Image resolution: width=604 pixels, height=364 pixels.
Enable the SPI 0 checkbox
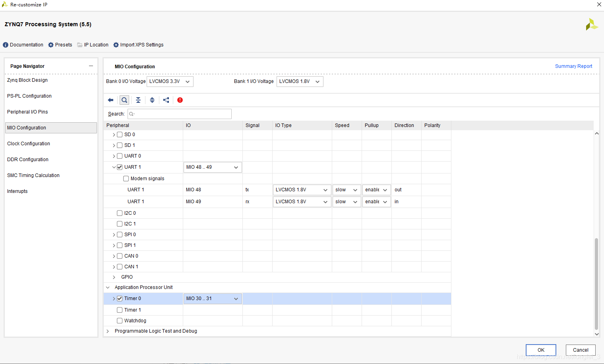coord(120,235)
